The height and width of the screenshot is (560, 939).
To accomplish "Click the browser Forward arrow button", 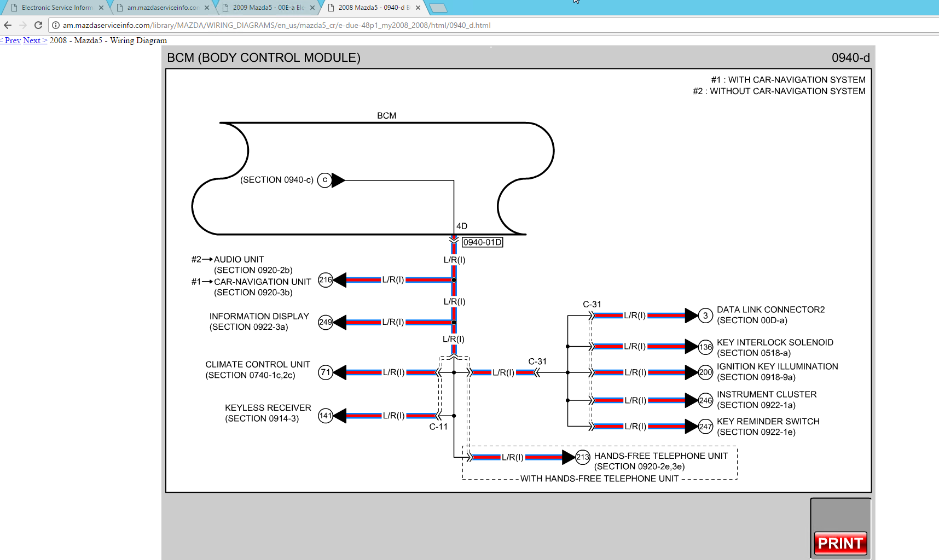I will 23,25.
